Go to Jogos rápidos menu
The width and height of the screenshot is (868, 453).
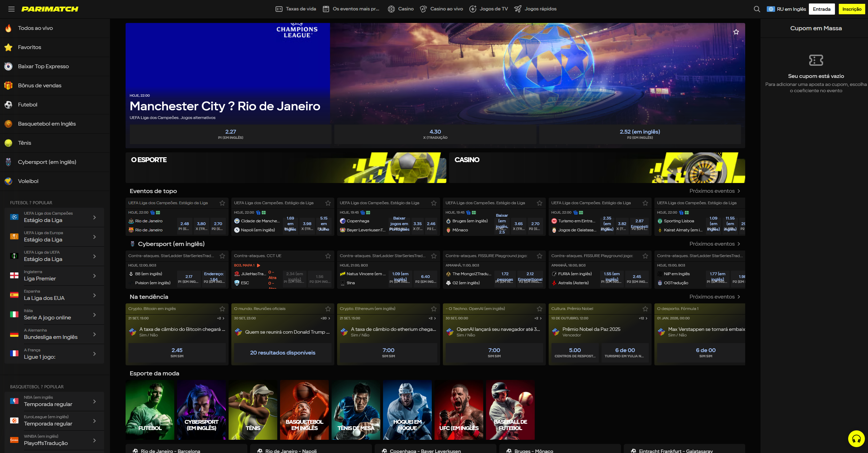point(535,9)
